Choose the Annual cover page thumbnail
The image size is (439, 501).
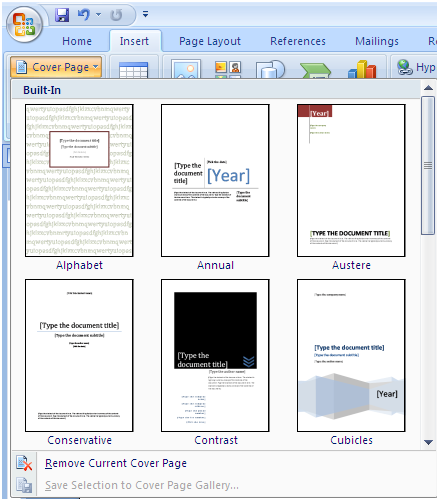(215, 180)
